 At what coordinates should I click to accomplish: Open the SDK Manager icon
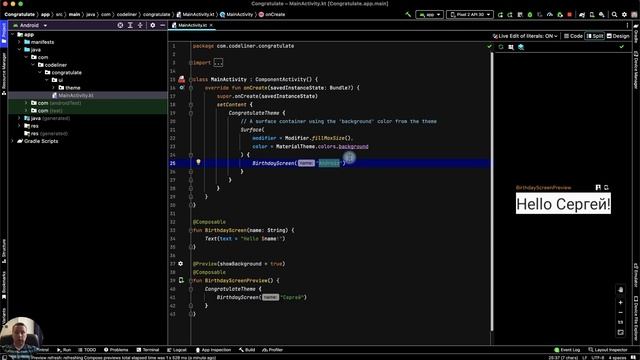602,14
